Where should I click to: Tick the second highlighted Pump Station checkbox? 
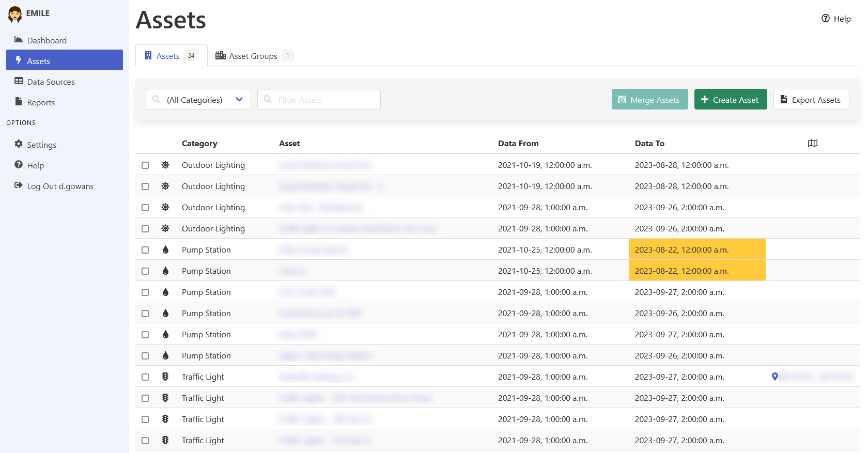[145, 271]
